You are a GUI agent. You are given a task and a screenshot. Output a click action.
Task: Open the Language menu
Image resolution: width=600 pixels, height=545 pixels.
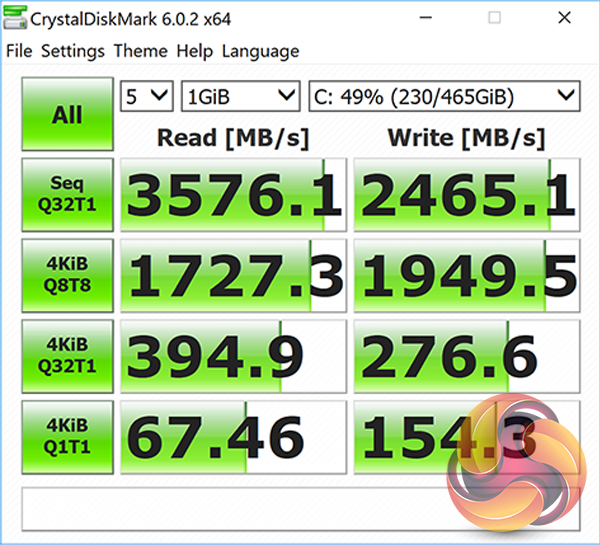tap(261, 51)
